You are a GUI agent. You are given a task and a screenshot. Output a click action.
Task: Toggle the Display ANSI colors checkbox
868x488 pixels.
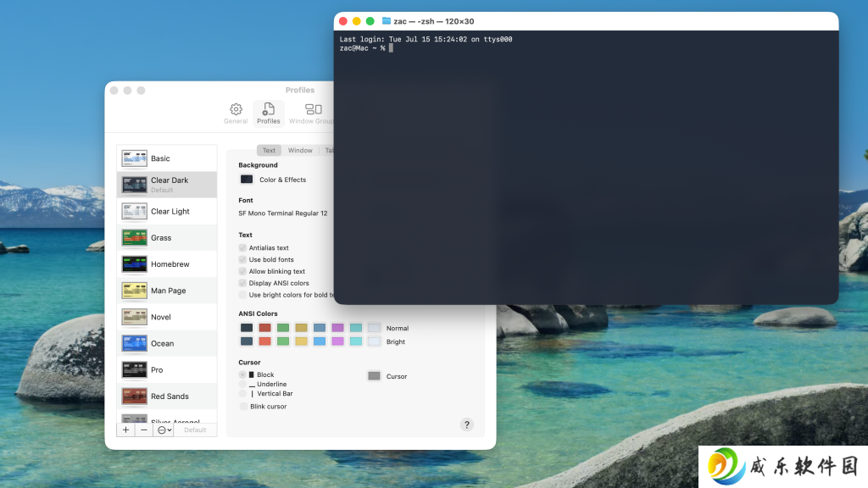tap(242, 283)
